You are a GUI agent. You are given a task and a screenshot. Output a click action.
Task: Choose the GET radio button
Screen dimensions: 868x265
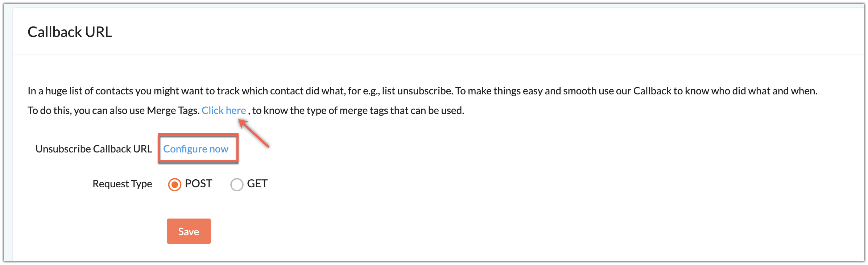click(237, 184)
